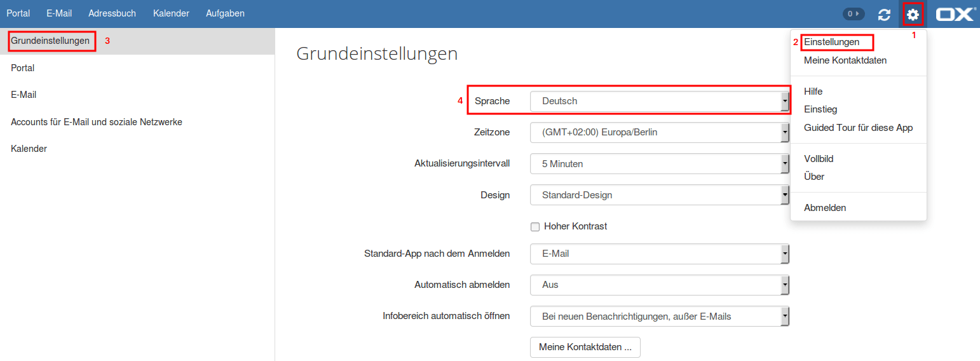Click the Grundeinstellungen page heading

click(377, 54)
